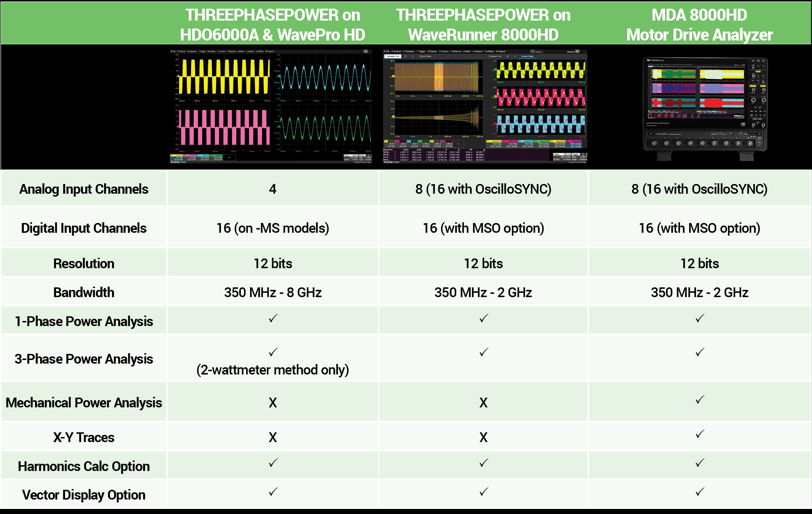The width and height of the screenshot is (812, 514).
Task: Click Harmonics Calc Option checkmark under HDO6000A & WavePro HD
Action: pos(273,463)
